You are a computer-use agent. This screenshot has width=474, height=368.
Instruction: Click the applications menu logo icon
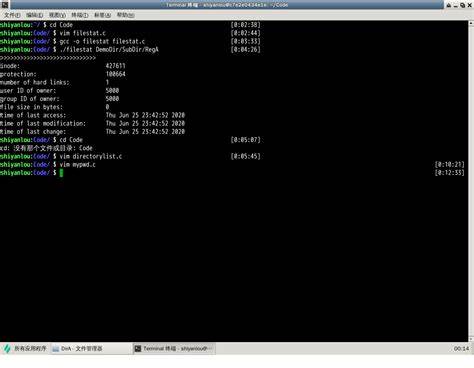point(7,349)
